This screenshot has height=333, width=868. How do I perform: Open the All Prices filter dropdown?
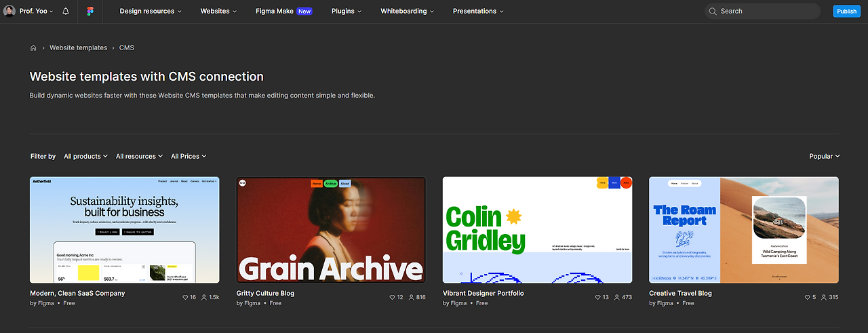point(189,157)
